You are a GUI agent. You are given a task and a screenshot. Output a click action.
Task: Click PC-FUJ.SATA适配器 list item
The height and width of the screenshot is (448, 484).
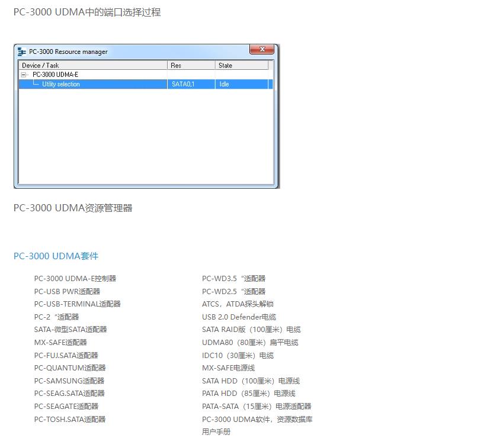click(66, 356)
